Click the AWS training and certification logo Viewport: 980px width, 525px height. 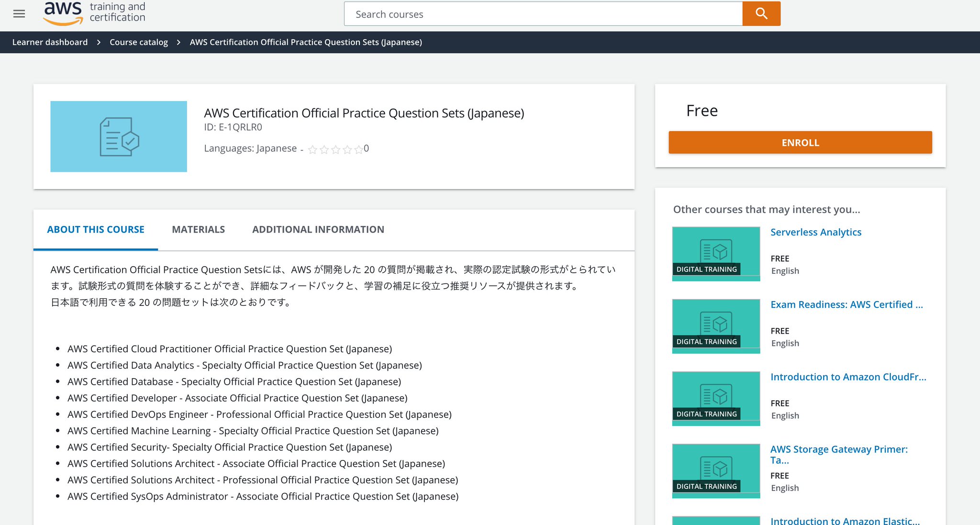click(94, 13)
